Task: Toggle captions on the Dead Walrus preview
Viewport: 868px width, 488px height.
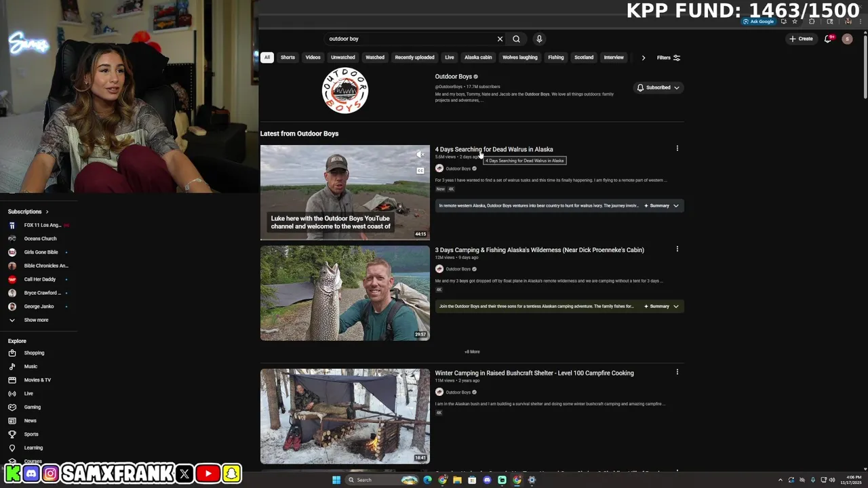Action: click(420, 171)
